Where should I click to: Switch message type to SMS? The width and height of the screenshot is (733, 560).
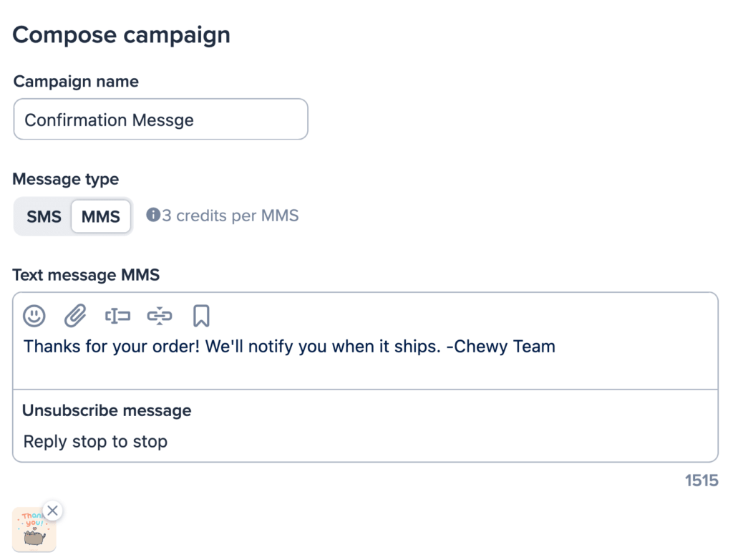44,216
